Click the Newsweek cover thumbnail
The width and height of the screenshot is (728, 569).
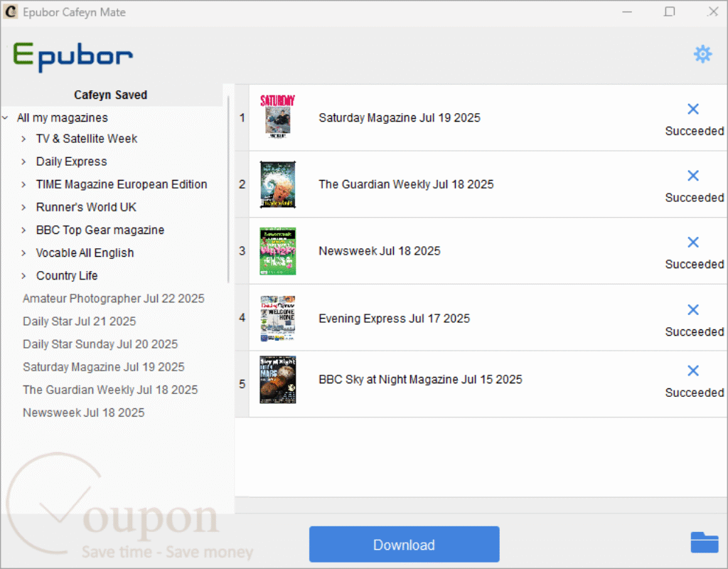(278, 251)
